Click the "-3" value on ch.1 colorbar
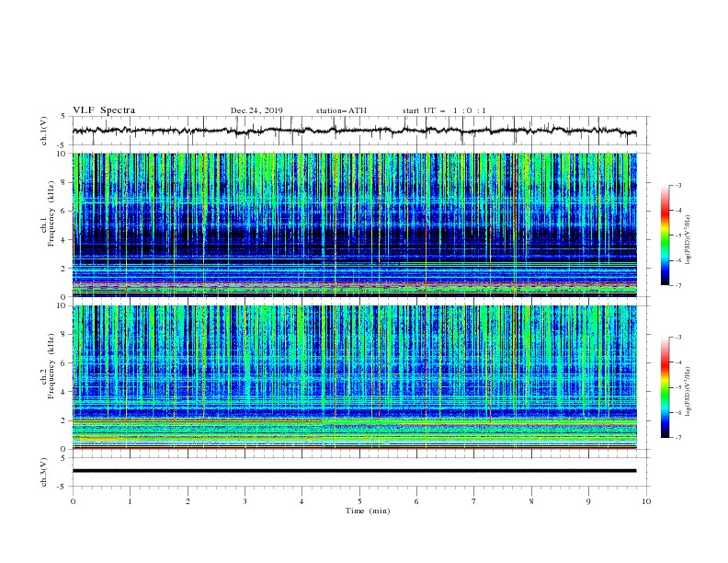 pos(677,185)
